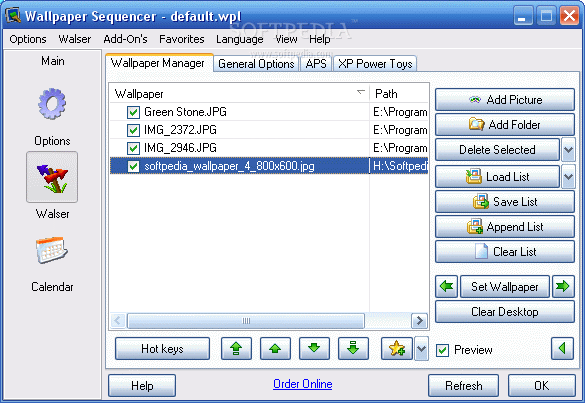Open the Favorites menu
The height and width of the screenshot is (403, 585).
tap(182, 39)
